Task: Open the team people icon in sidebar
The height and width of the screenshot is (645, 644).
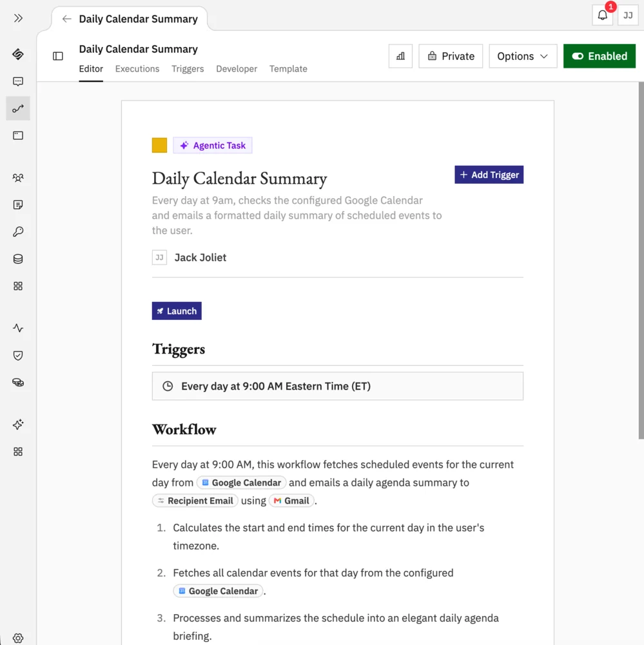Action: (18, 178)
